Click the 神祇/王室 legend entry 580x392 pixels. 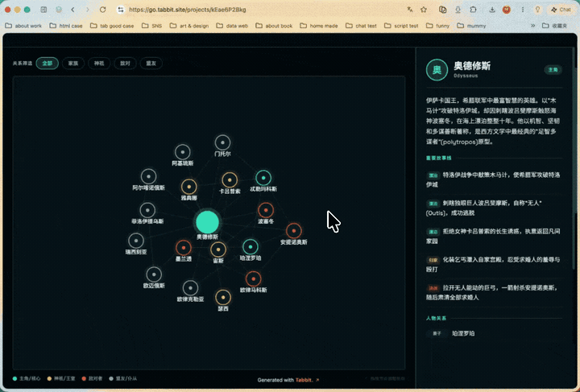point(61,378)
